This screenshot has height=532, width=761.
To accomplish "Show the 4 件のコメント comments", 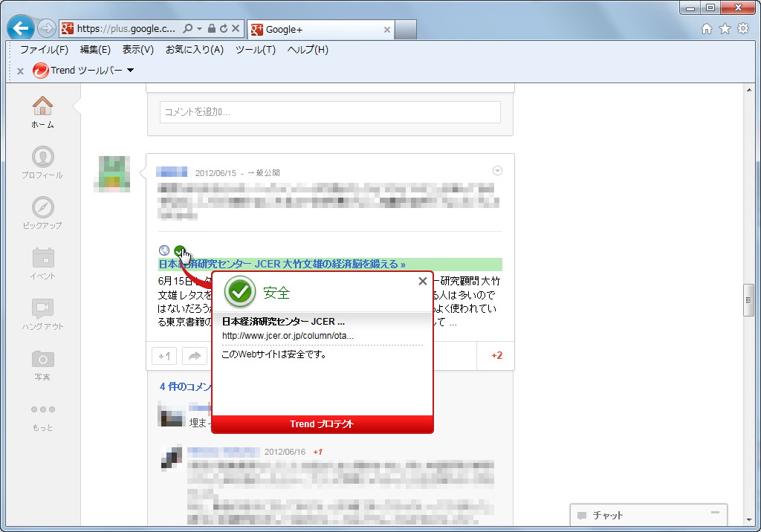I will (184, 386).
